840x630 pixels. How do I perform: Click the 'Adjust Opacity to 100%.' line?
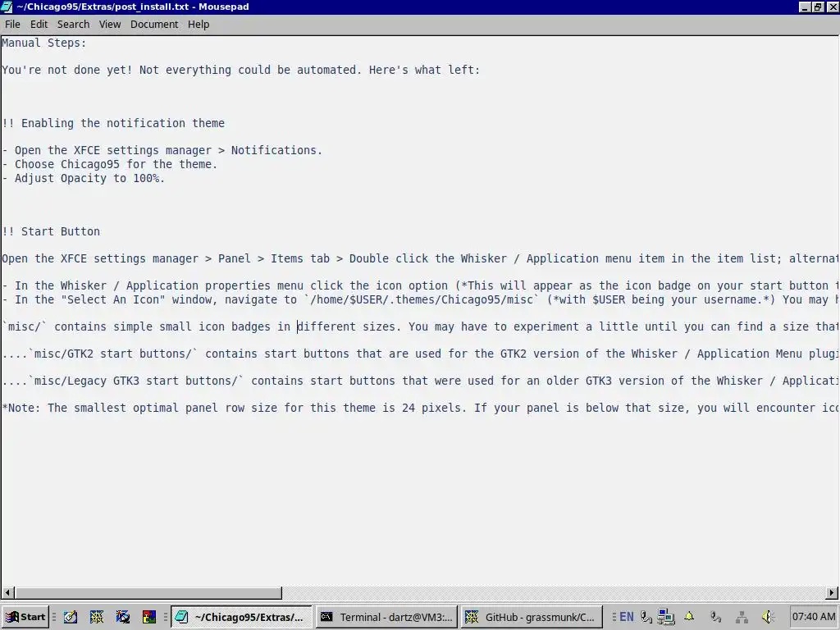pos(84,178)
